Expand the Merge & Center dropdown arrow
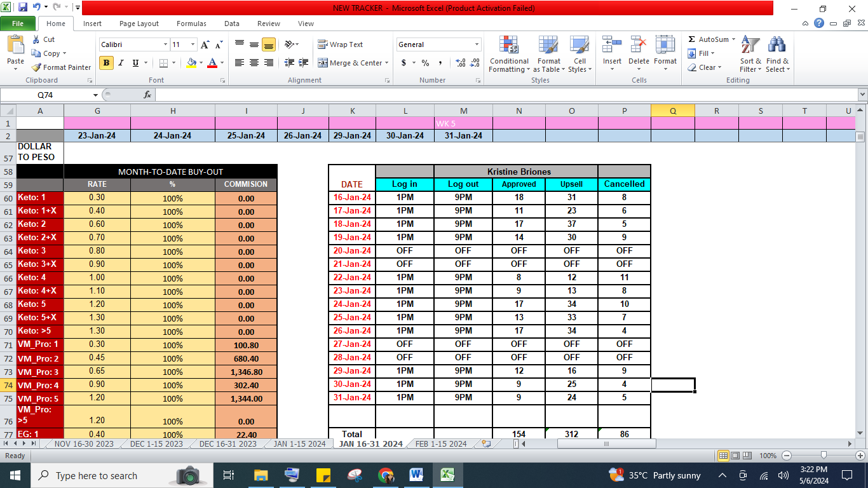 click(387, 63)
